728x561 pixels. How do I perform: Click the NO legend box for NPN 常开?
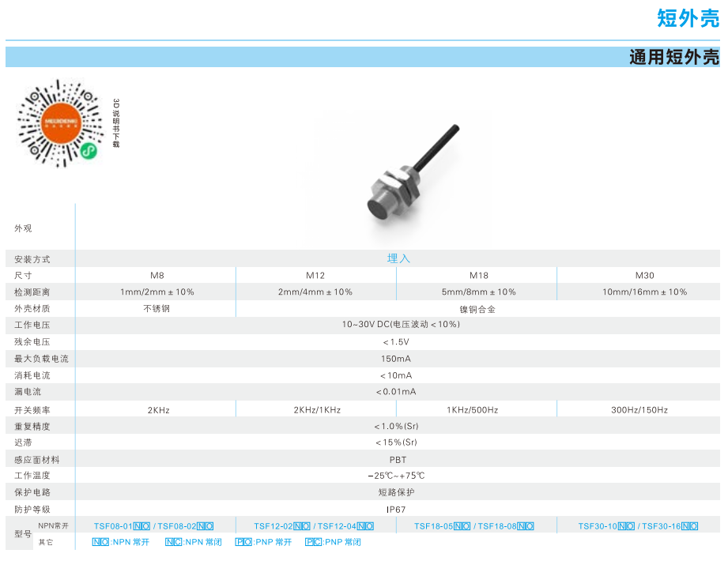pos(100,542)
